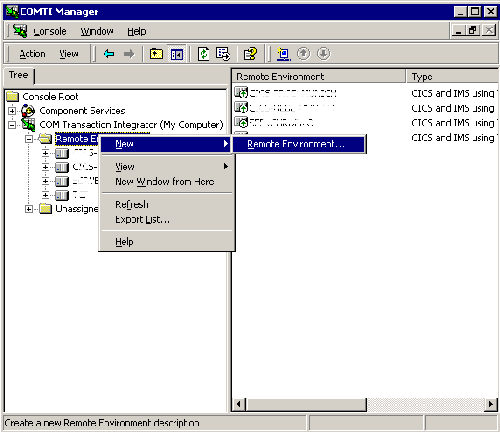Expand the third child under Remote Environments
500x432 pixels.
point(46,181)
